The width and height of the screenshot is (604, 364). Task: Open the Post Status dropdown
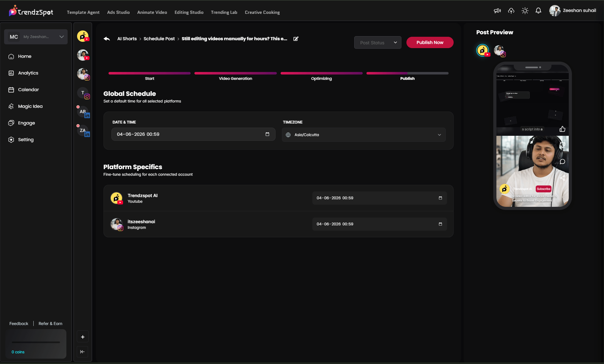[377, 42]
